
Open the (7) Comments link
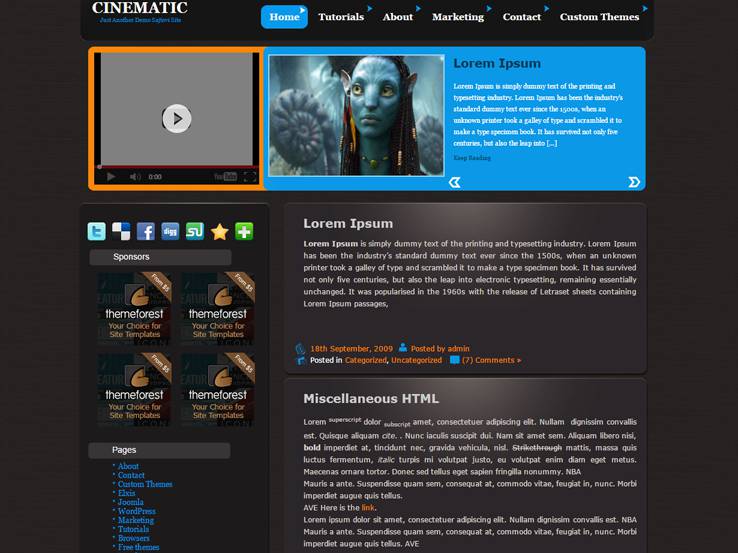pos(491,360)
